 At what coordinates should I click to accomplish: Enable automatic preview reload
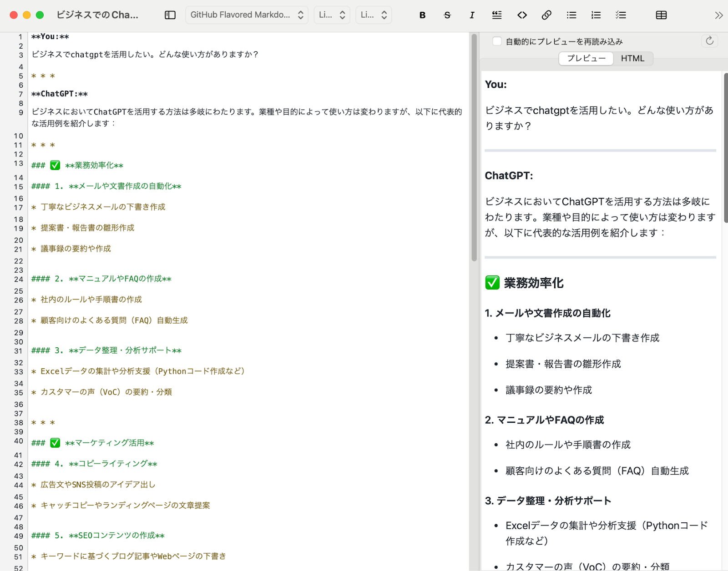[497, 41]
